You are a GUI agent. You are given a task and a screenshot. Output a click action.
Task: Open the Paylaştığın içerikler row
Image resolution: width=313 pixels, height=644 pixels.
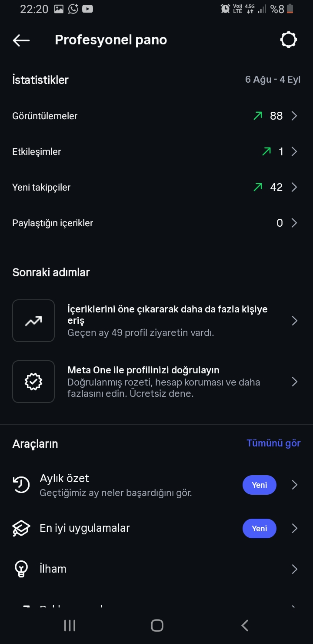[x=156, y=223]
